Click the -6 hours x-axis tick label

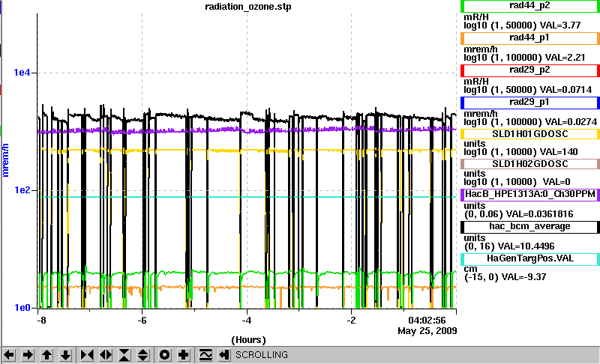point(142,320)
